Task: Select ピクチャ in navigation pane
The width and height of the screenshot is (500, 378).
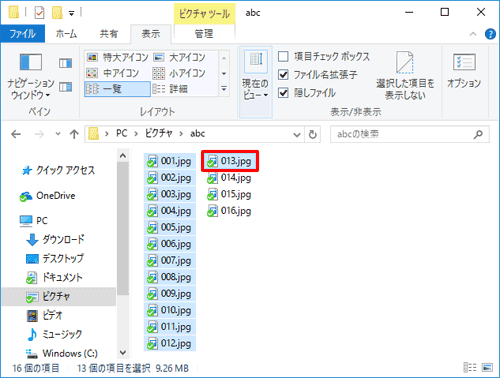Action: [59, 296]
